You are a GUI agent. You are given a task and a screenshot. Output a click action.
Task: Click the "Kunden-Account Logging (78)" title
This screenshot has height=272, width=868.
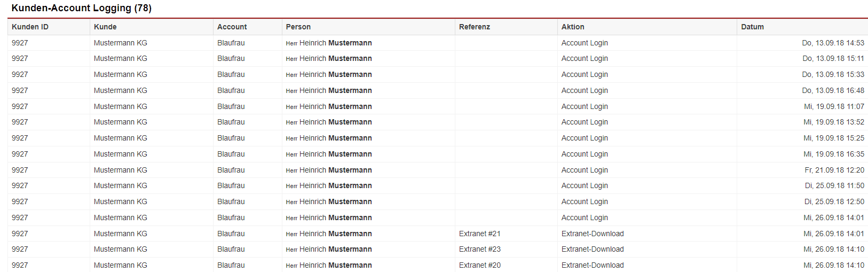pos(81,8)
